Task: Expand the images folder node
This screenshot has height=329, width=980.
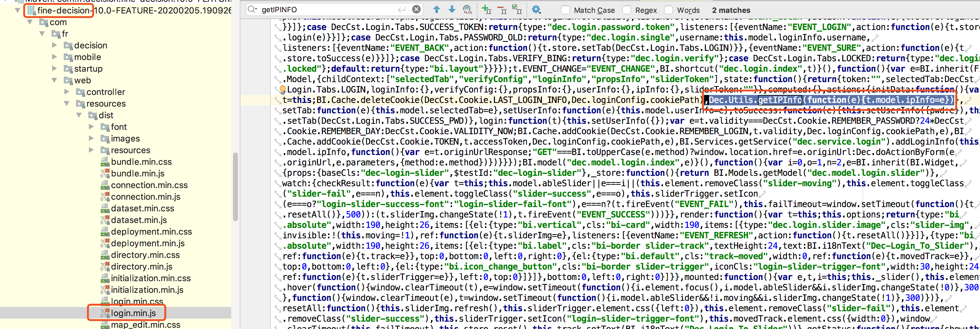Action: (x=91, y=138)
